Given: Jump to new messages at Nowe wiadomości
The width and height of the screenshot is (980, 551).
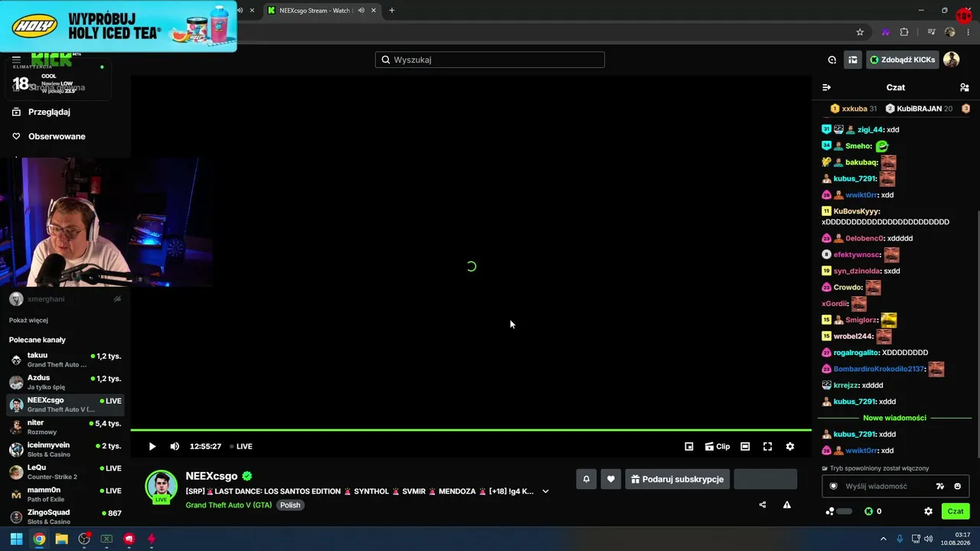Looking at the screenshot, I should (894, 418).
